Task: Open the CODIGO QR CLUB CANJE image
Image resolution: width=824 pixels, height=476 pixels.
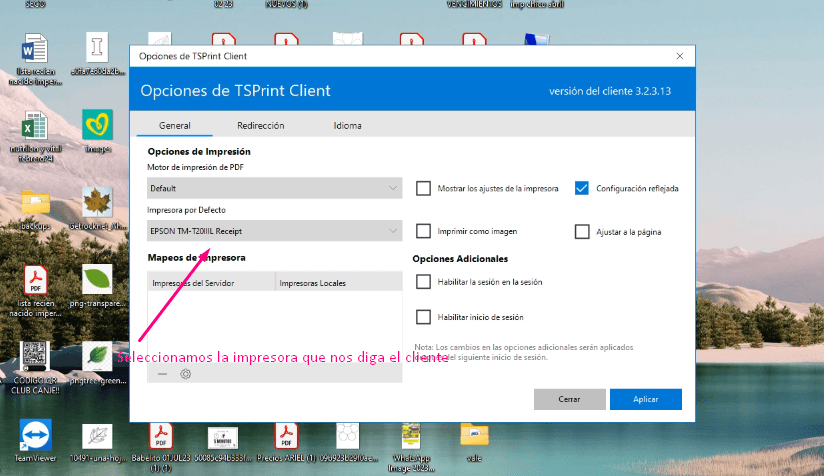Action: [36, 358]
